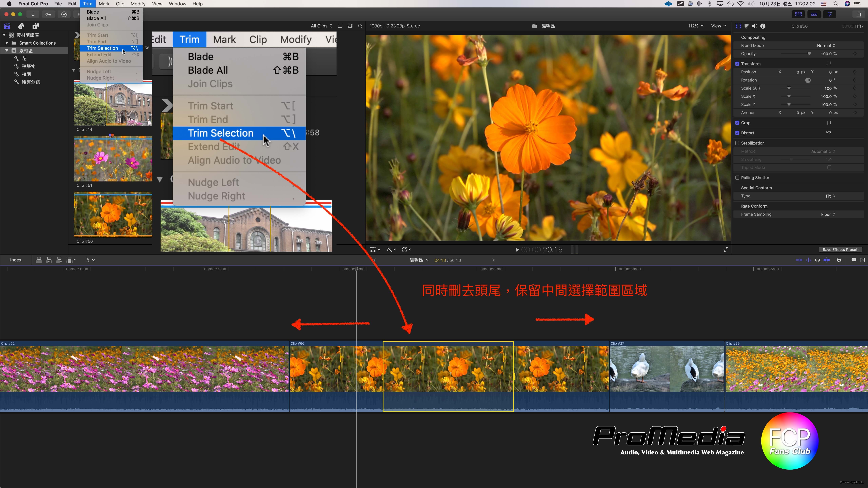Enable the Rolling Shutter checkbox
Screen dimensions: 868x488
pos(737,178)
